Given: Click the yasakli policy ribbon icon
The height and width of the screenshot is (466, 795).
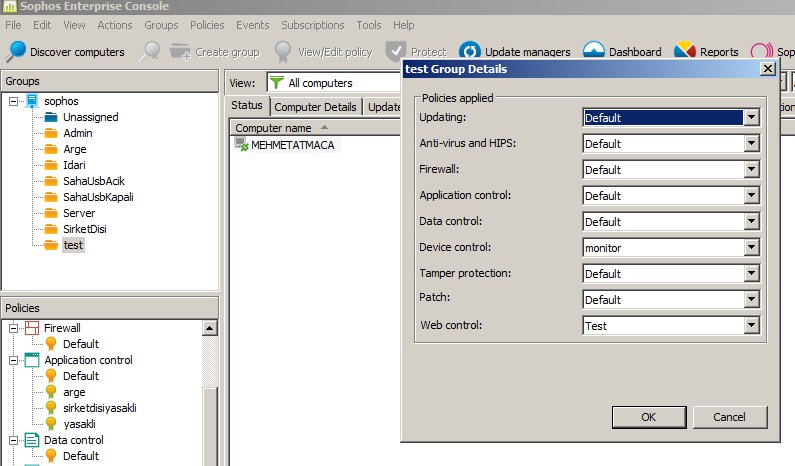Looking at the screenshot, I should (x=51, y=423).
